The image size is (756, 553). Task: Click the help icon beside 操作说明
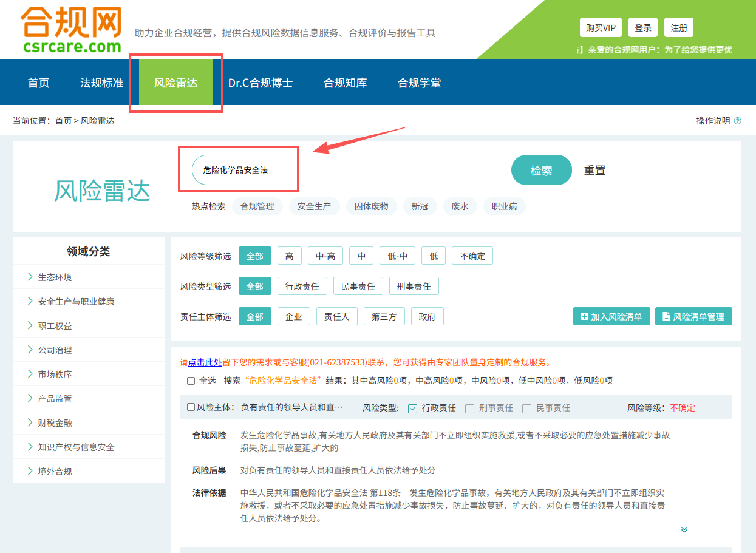coord(737,121)
